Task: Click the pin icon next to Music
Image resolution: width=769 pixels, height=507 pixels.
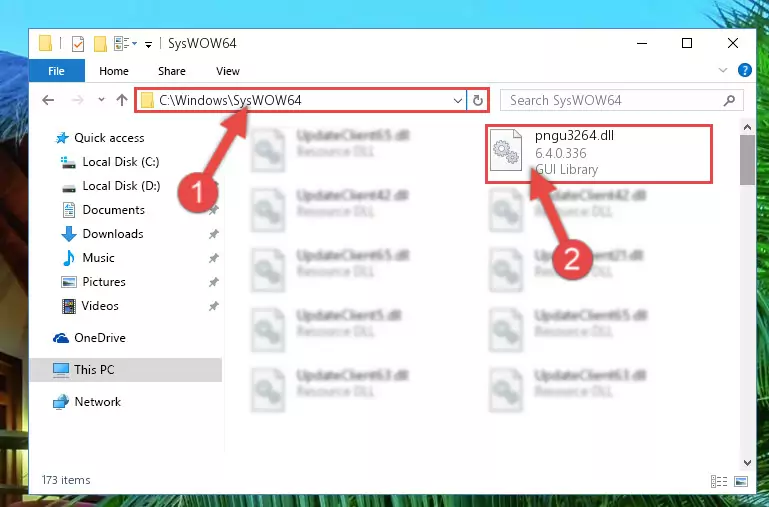Action: click(x=213, y=258)
